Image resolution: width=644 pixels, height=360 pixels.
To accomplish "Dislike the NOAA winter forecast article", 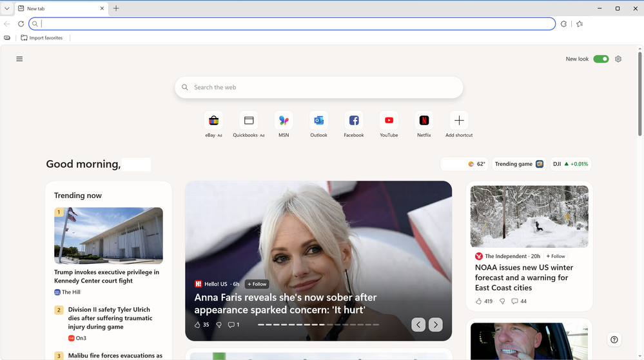I will (502, 301).
